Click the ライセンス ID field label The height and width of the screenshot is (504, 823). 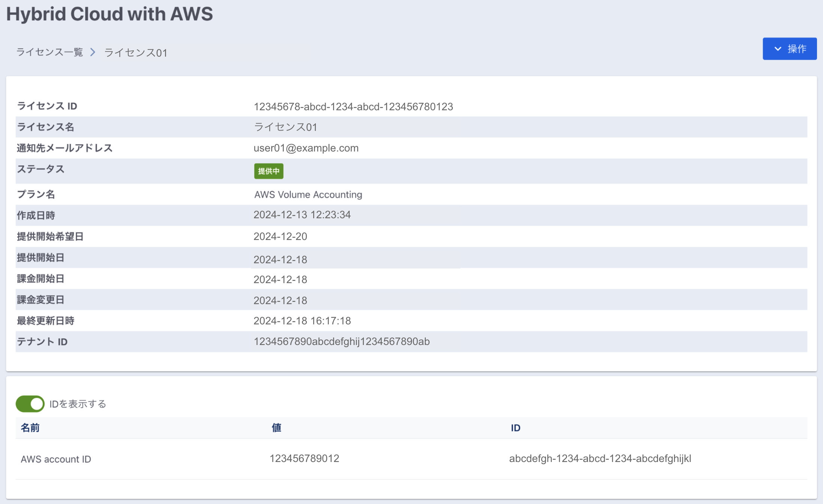click(47, 106)
